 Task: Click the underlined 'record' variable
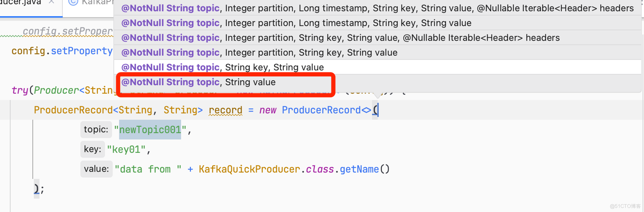tap(225, 110)
